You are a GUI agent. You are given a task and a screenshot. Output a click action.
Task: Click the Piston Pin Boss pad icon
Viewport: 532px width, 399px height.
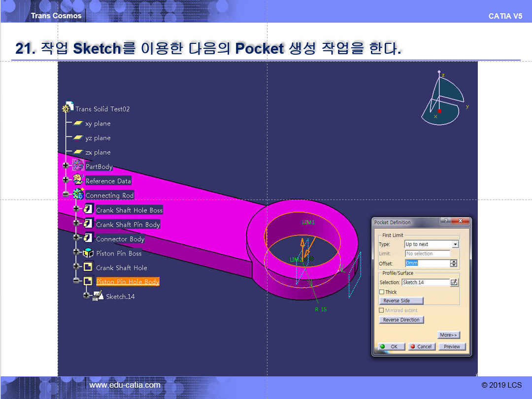[88, 253]
